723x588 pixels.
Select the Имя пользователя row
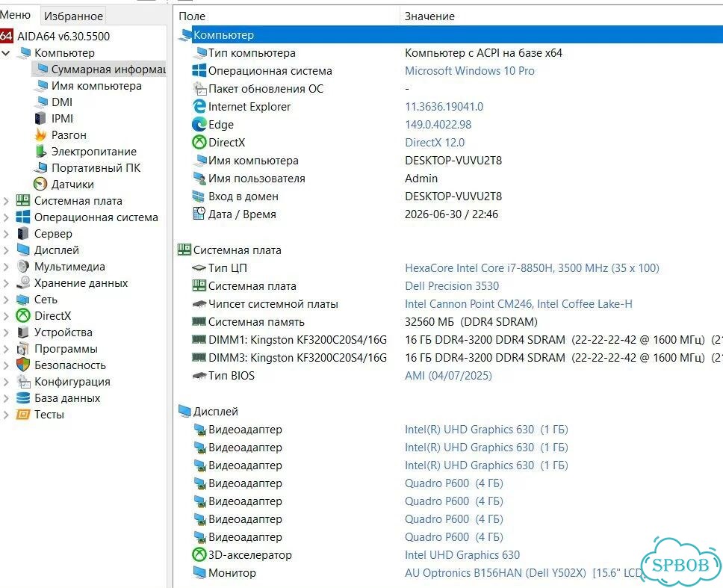pos(449,179)
